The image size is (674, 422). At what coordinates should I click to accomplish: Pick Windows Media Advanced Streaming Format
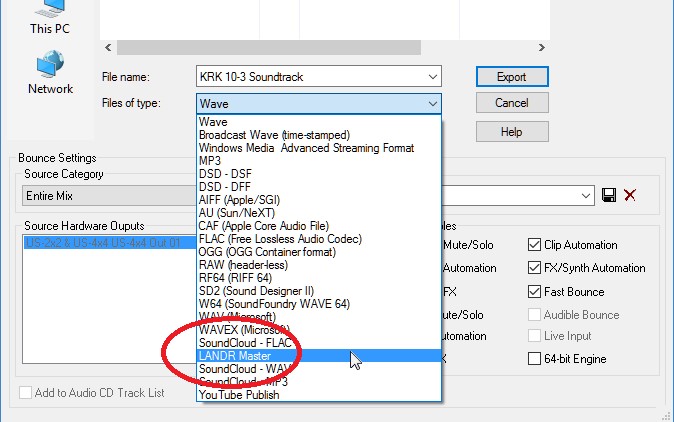coord(319,148)
